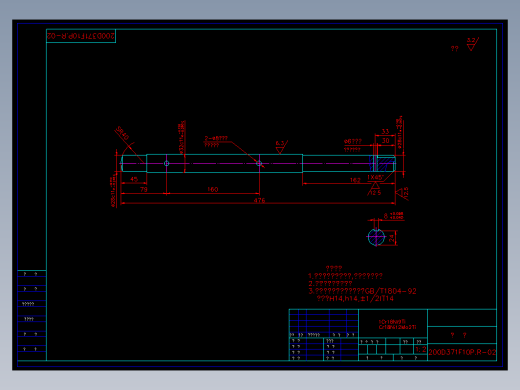Select the 45 dimension value

134,179
